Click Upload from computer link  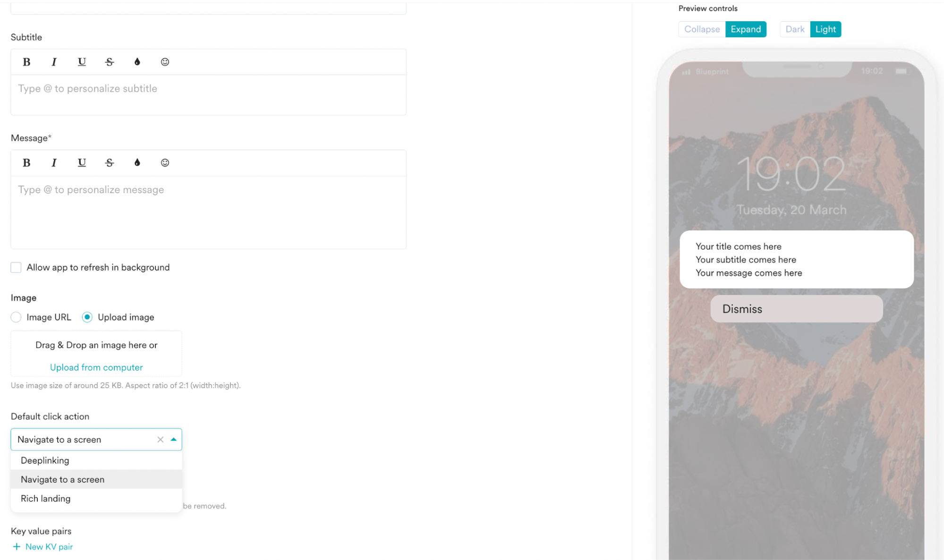[x=96, y=367]
